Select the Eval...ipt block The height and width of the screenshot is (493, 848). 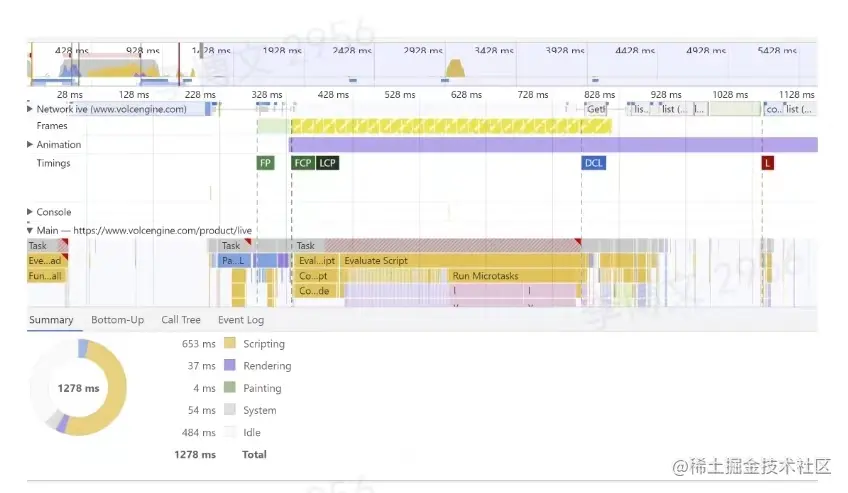coord(316,261)
